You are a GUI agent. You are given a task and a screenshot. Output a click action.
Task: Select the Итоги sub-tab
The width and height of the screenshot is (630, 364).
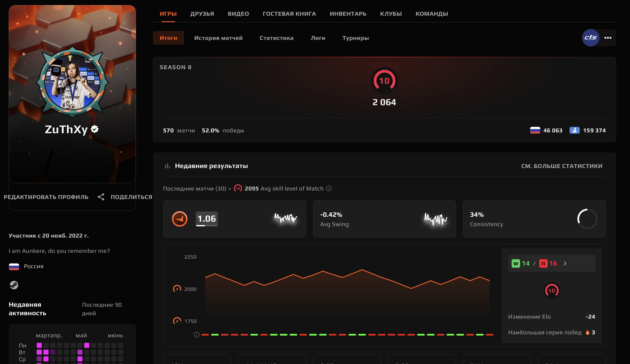click(168, 38)
